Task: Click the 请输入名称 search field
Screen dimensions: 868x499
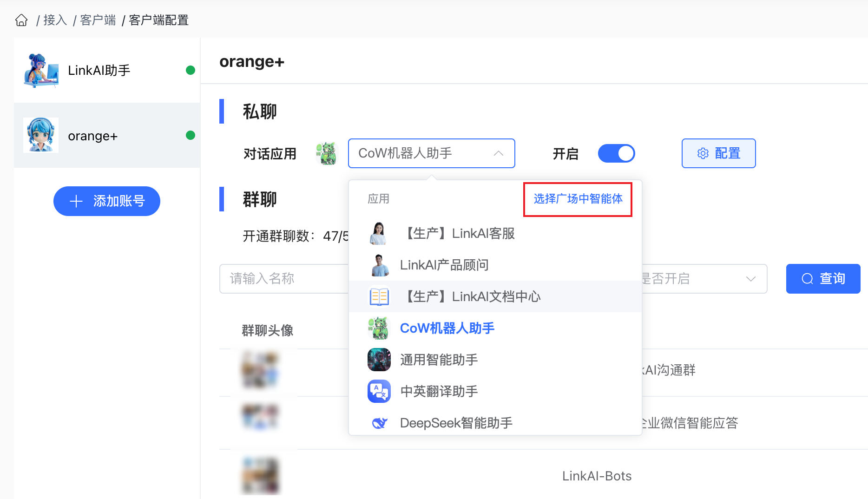Action: 283,279
